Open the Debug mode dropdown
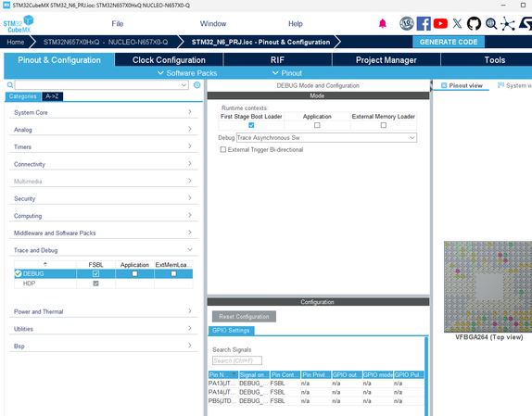The height and width of the screenshot is (416, 532). click(x=326, y=138)
